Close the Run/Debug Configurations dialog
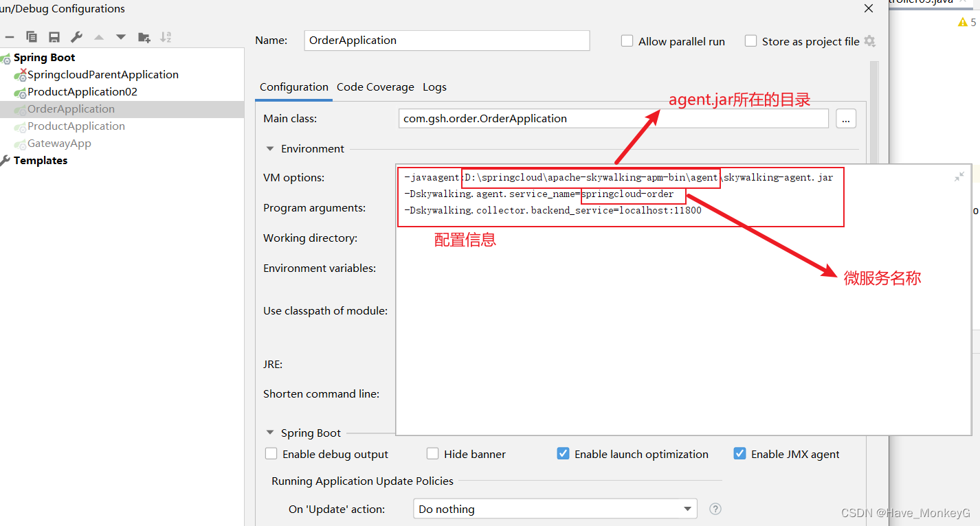This screenshot has height=526, width=980. 869,8
